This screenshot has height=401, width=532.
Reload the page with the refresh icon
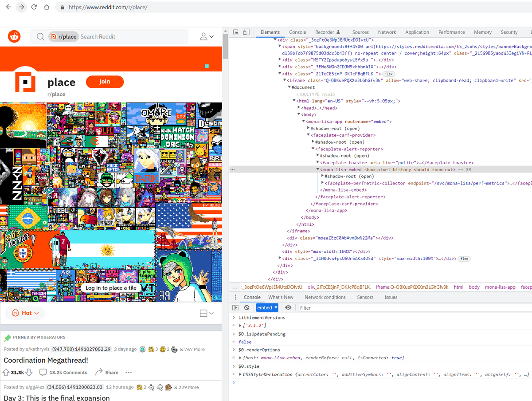(34, 7)
